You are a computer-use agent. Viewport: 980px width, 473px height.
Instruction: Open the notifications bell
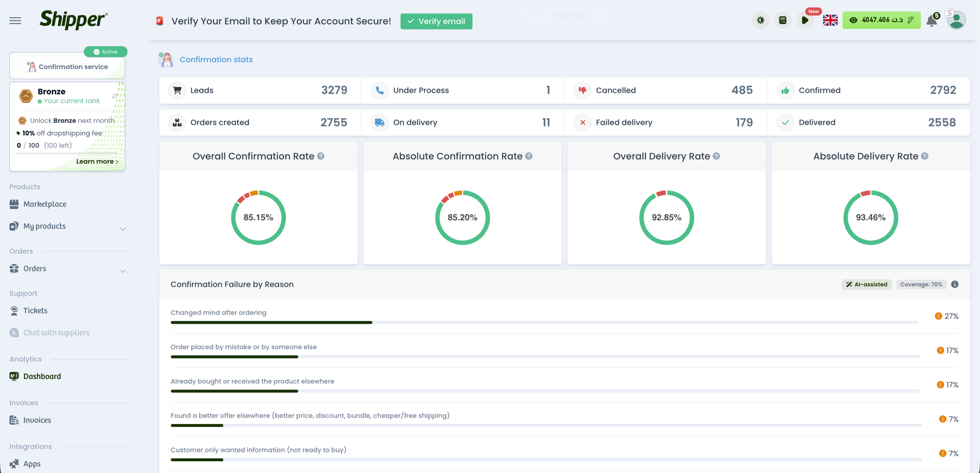(x=932, y=21)
